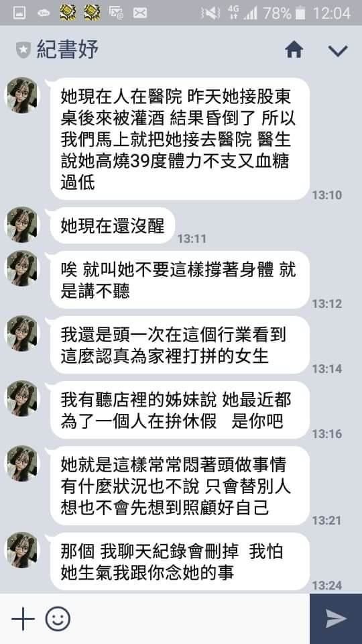The height and width of the screenshot is (644, 362).
Task: Tap avatar beside the 13:10 message
Action: point(21,95)
